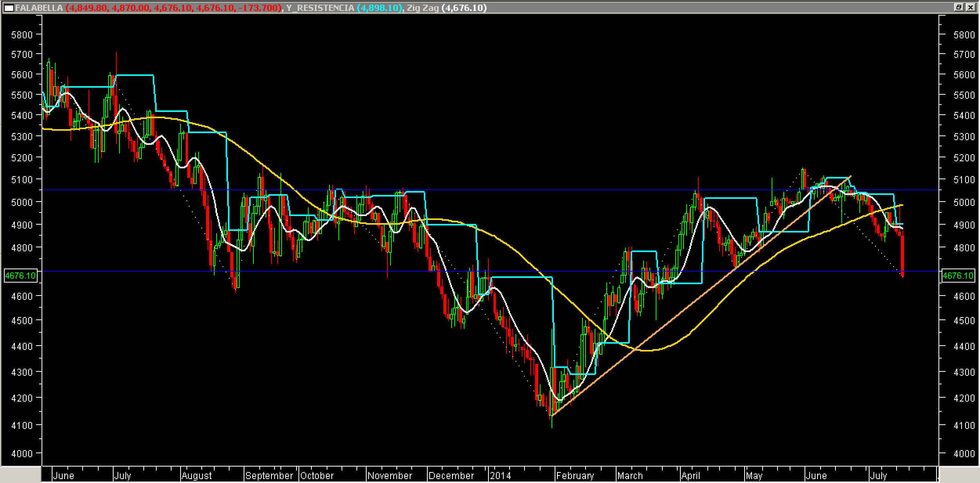Click the 4000 value on right price scale

pos(964,454)
